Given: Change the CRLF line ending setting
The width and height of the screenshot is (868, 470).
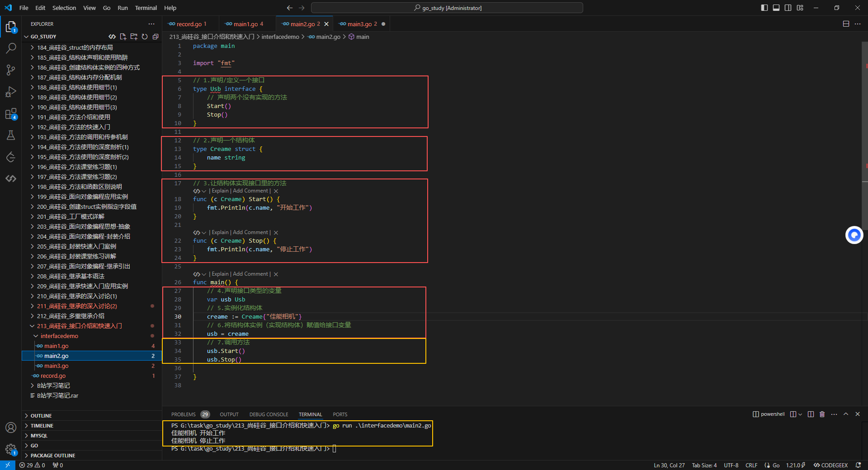Looking at the screenshot, I should (751, 465).
